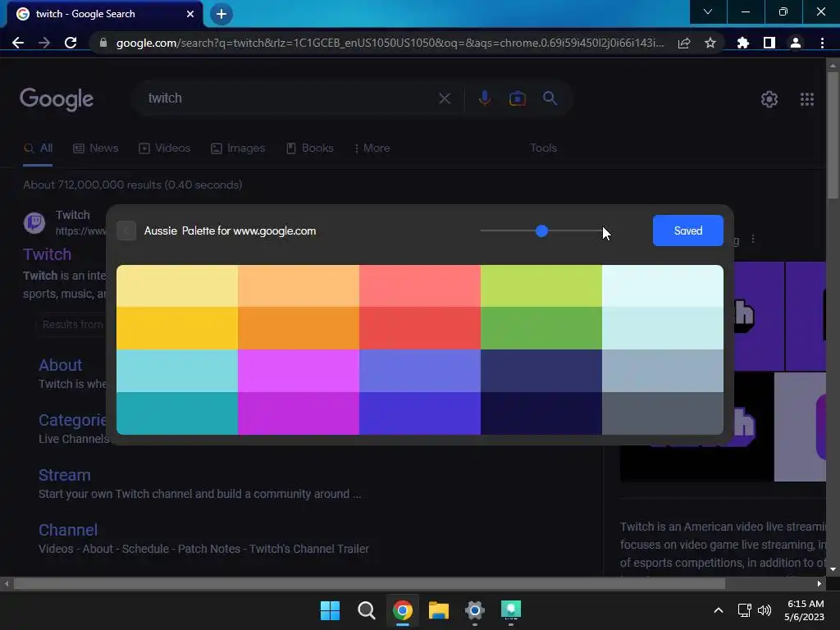Click the Google logo

coord(57,99)
